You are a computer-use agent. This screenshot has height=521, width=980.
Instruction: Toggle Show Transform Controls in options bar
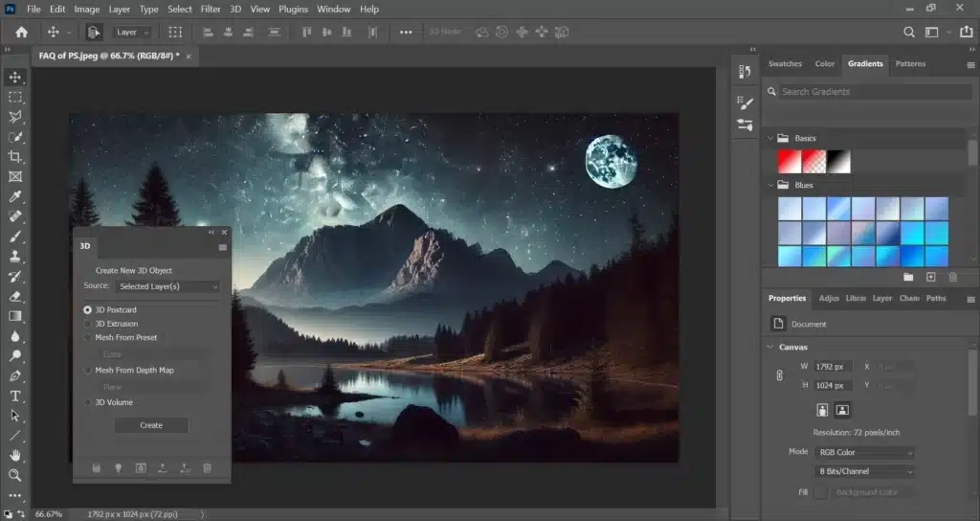coord(176,32)
